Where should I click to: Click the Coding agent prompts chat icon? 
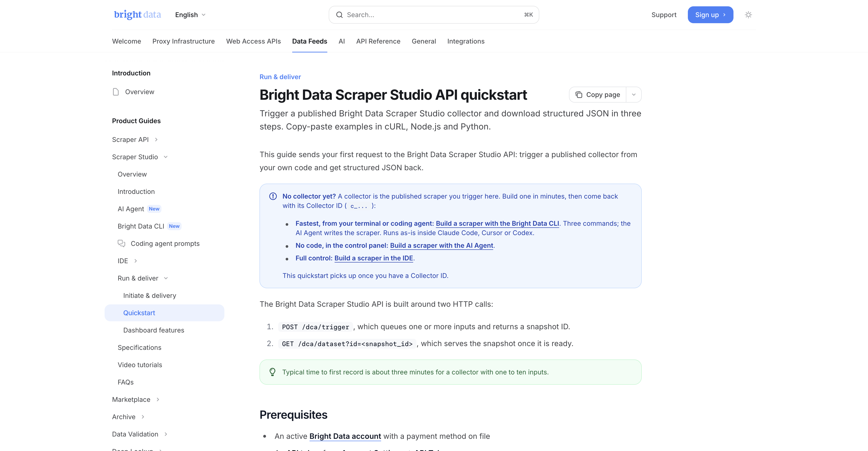tap(121, 244)
